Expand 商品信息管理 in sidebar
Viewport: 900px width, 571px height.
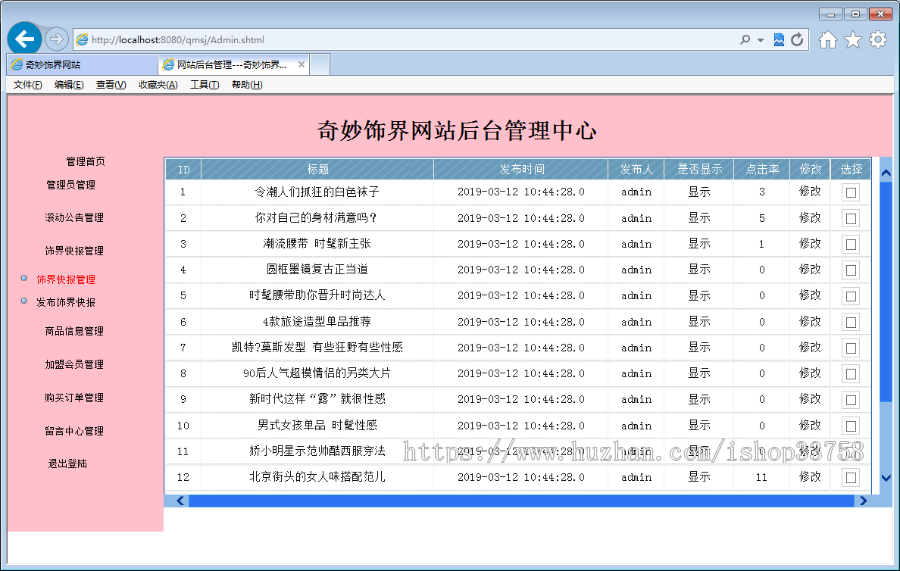(x=74, y=331)
